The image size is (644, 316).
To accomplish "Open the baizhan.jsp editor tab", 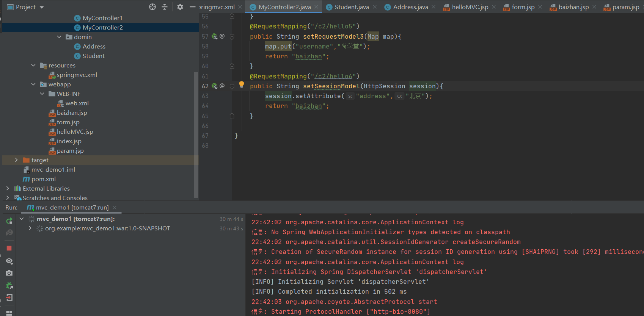I will 573,7.
